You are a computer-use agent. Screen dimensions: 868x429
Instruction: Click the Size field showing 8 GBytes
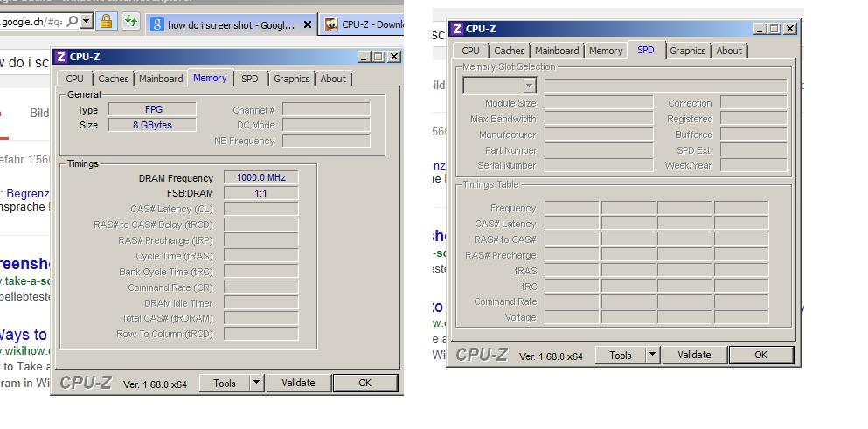click(153, 125)
